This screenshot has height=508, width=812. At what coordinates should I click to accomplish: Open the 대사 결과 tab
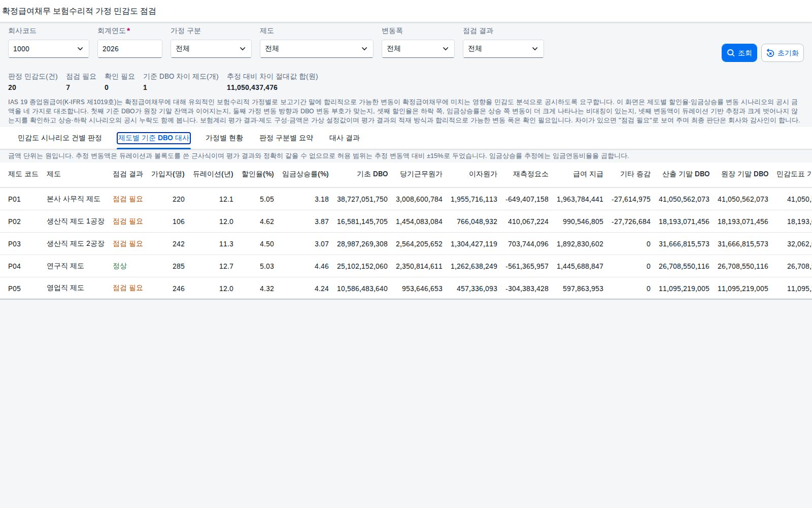345,138
